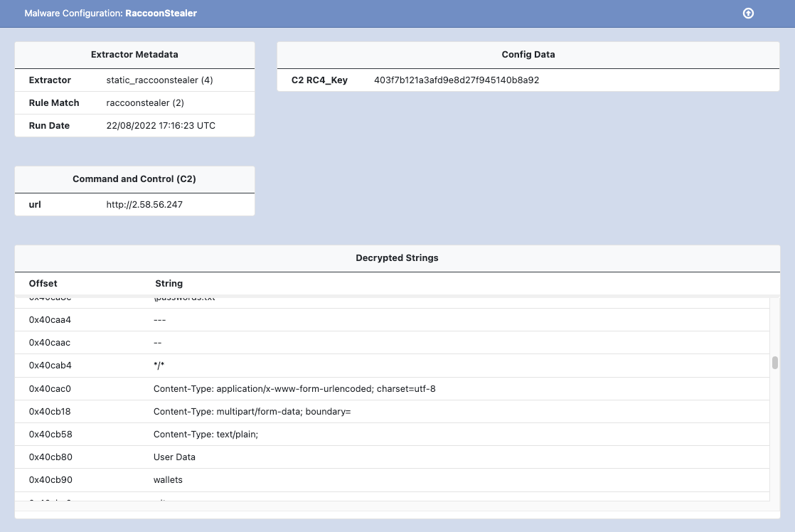
Task: Click the String column header
Action: pyautogui.click(x=169, y=284)
